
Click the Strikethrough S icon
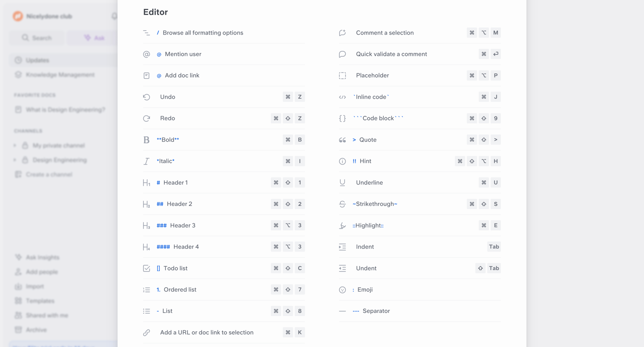(x=342, y=204)
